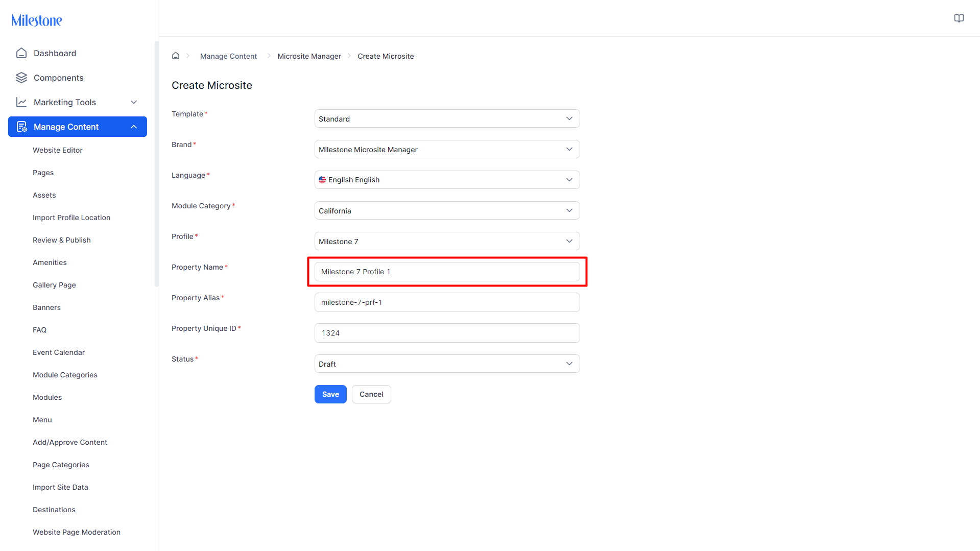Open Add/Approve Content
The width and height of the screenshot is (980, 551).
tap(70, 442)
